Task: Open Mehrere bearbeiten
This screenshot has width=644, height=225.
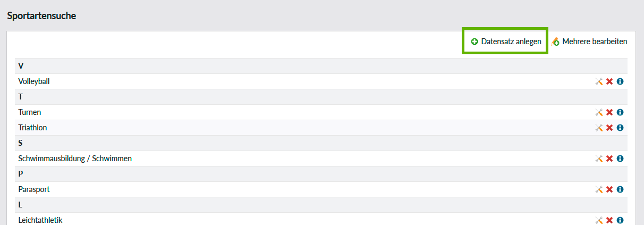Action: pyautogui.click(x=589, y=41)
